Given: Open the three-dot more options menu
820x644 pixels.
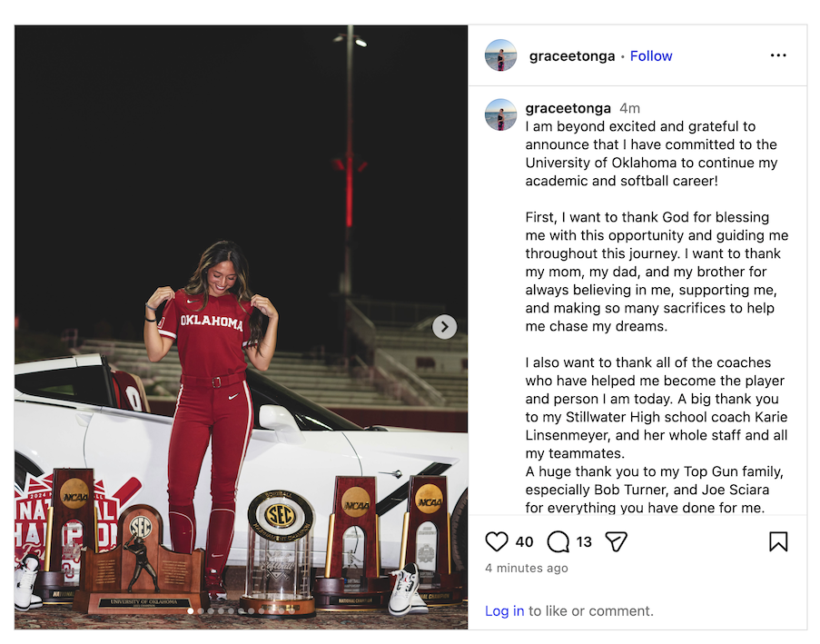Looking at the screenshot, I should click(x=778, y=55).
